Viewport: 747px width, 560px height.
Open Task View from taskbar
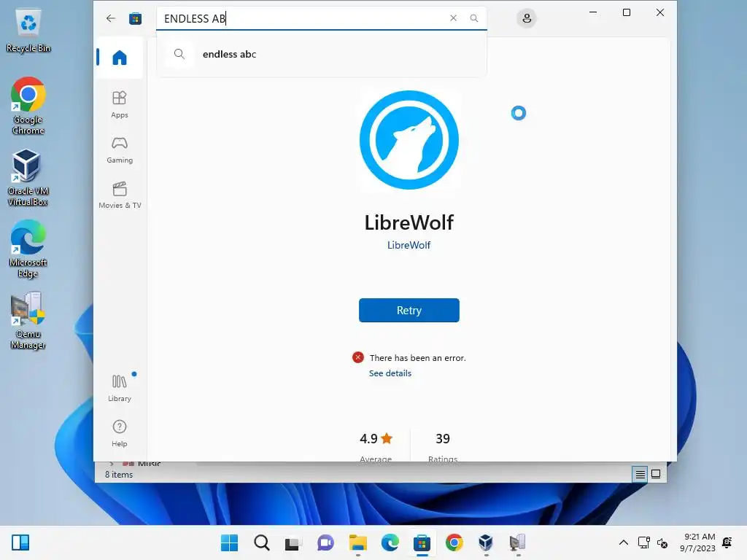[293, 542]
